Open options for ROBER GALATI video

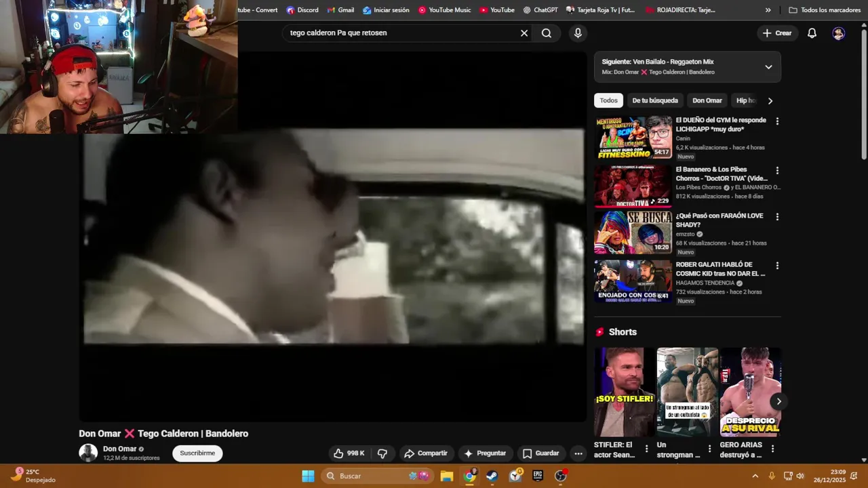coord(777,266)
